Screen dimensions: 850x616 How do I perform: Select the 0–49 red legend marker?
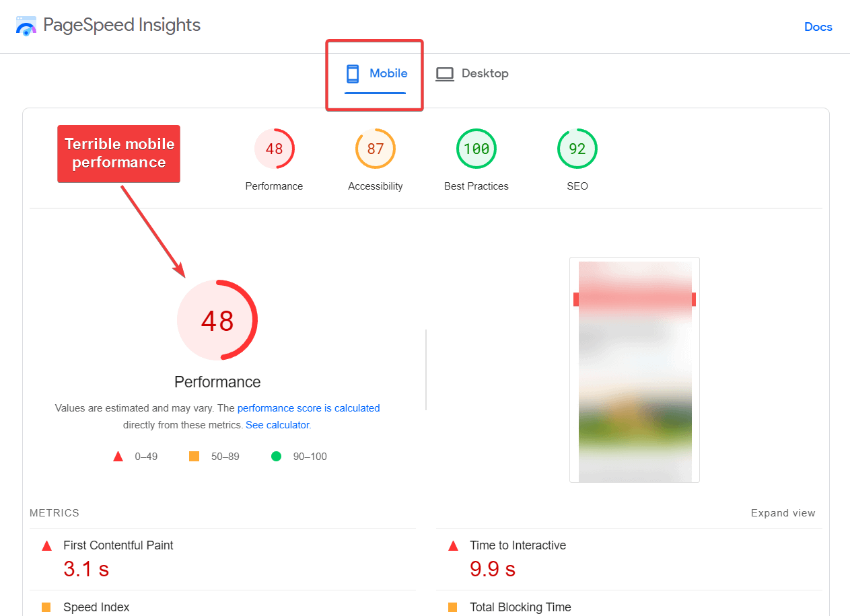pos(118,456)
